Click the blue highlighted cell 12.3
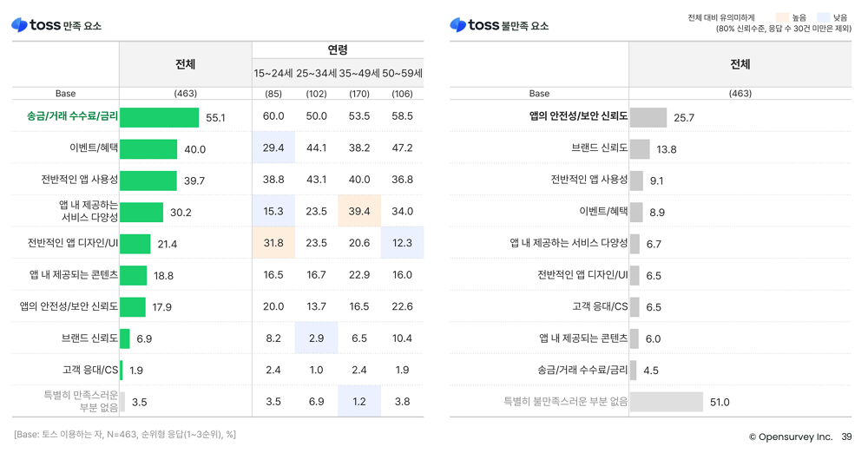Viewport: 868px width, 453px height. coord(402,243)
